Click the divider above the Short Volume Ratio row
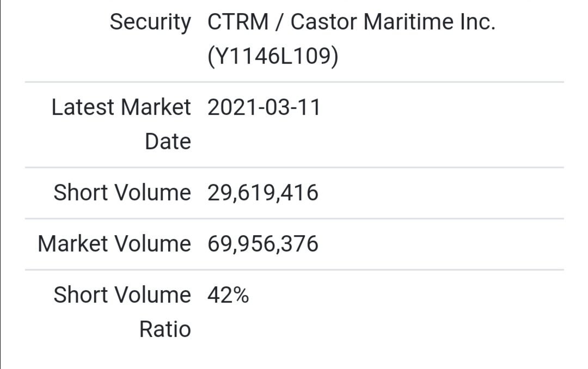The width and height of the screenshot is (588, 369). click(x=294, y=269)
